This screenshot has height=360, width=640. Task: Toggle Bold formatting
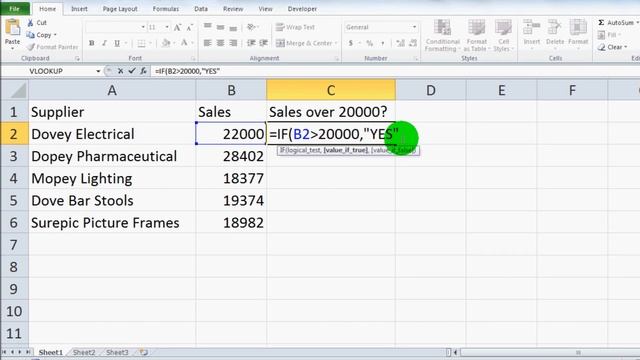pyautogui.click(x=91, y=43)
